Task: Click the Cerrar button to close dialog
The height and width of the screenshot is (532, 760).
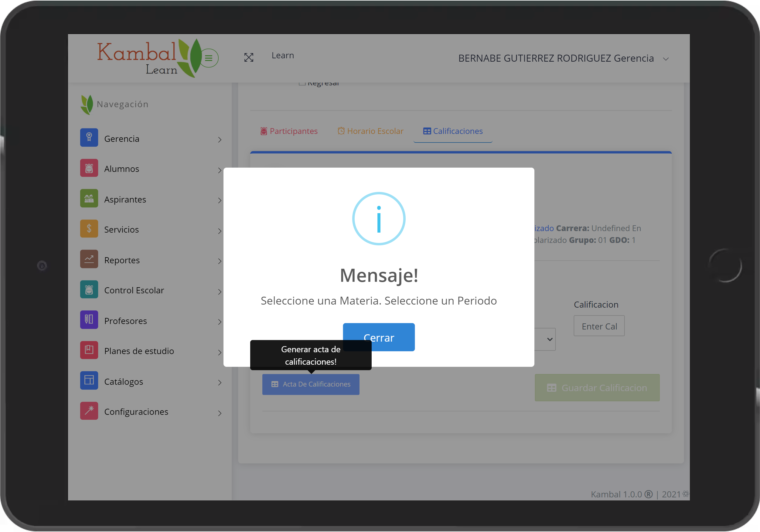Action: click(x=379, y=337)
